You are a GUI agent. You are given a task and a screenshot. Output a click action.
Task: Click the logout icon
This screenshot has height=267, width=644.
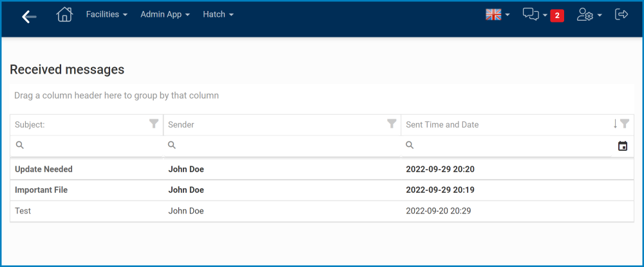click(621, 15)
